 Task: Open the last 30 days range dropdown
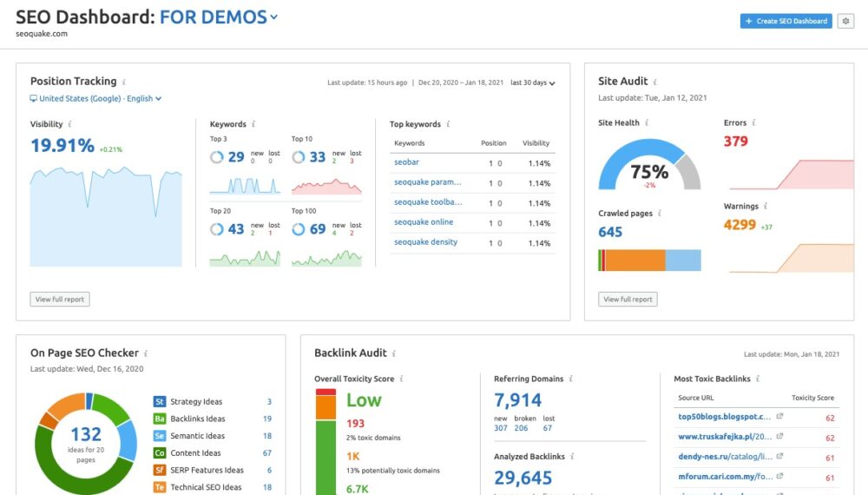533,82
